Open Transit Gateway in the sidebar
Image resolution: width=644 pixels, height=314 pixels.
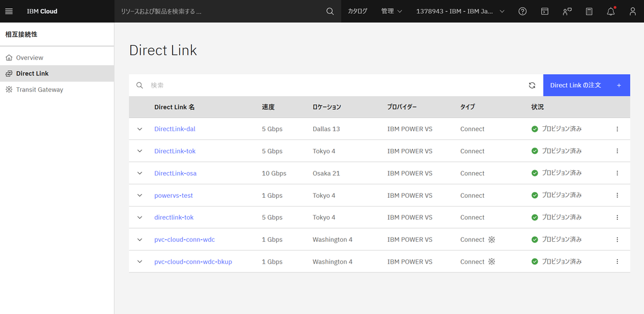tap(57, 89)
